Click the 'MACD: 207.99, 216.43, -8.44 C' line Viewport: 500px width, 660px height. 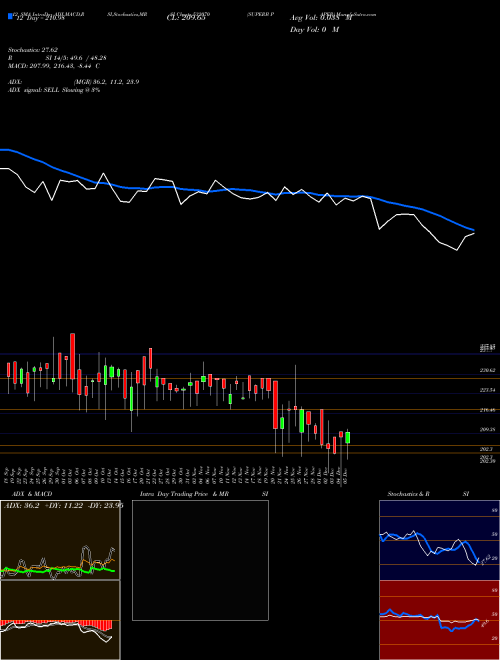pyautogui.click(x=54, y=66)
